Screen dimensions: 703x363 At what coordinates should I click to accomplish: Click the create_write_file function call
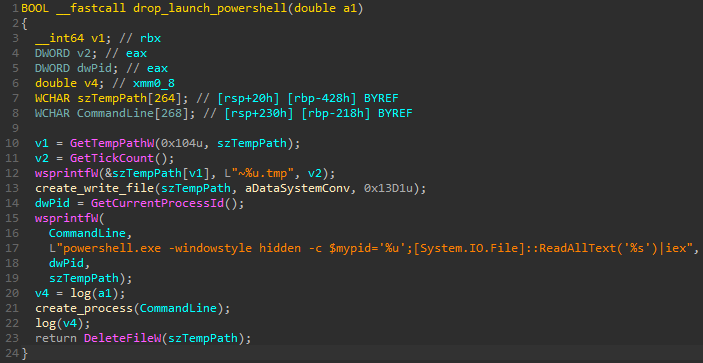95,188
